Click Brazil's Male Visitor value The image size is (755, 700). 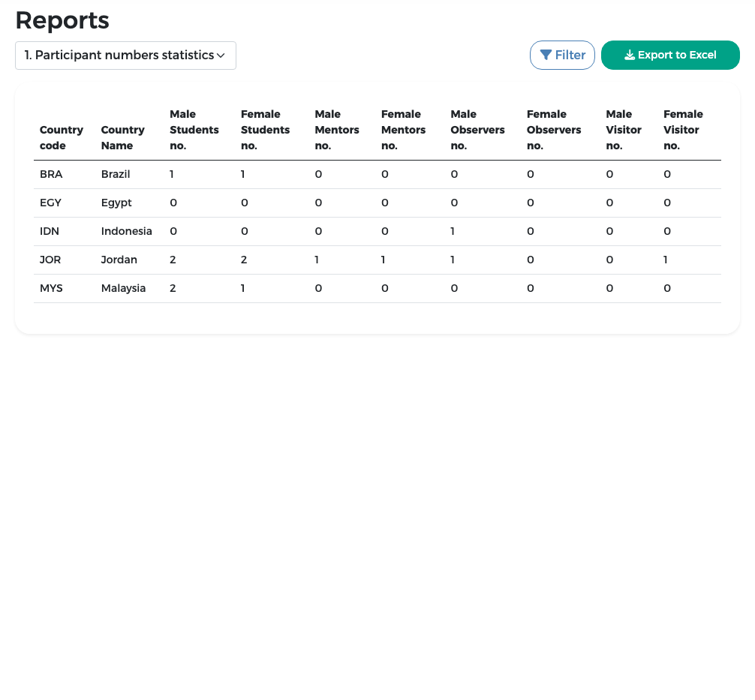click(x=609, y=174)
